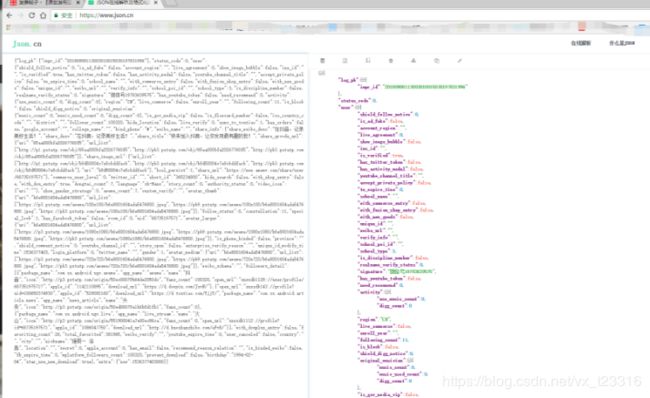Collapse the "original_musician" node

[410, 360]
